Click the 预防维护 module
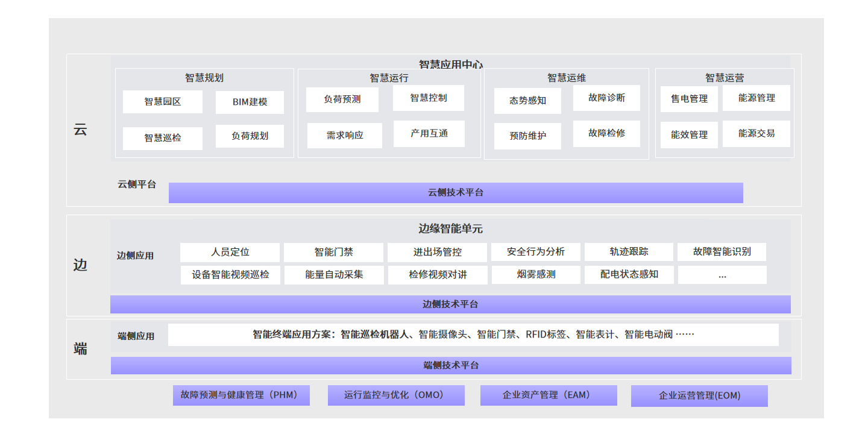Viewport: 868px width, 434px height. pos(527,136)
